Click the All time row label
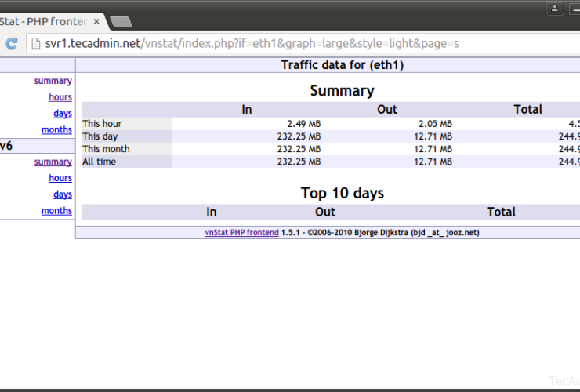 click(100, 162)
